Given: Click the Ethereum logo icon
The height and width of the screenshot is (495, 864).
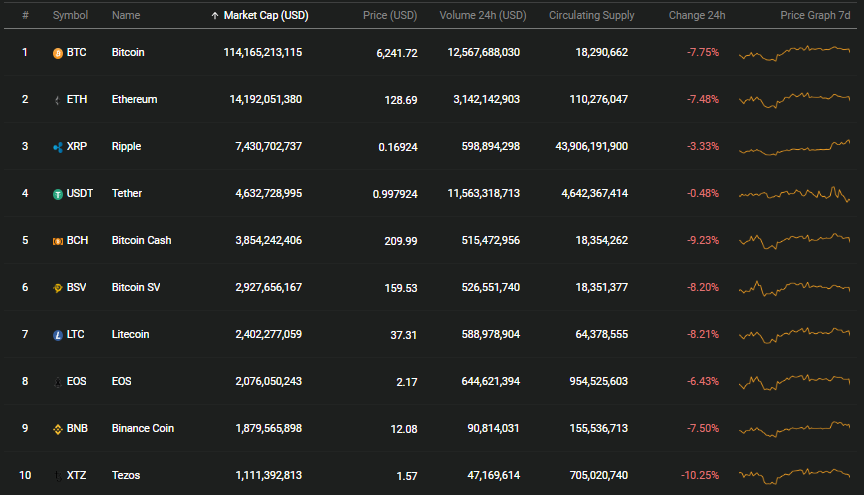Looking at the screenshot, I should [x=57, y=100].
